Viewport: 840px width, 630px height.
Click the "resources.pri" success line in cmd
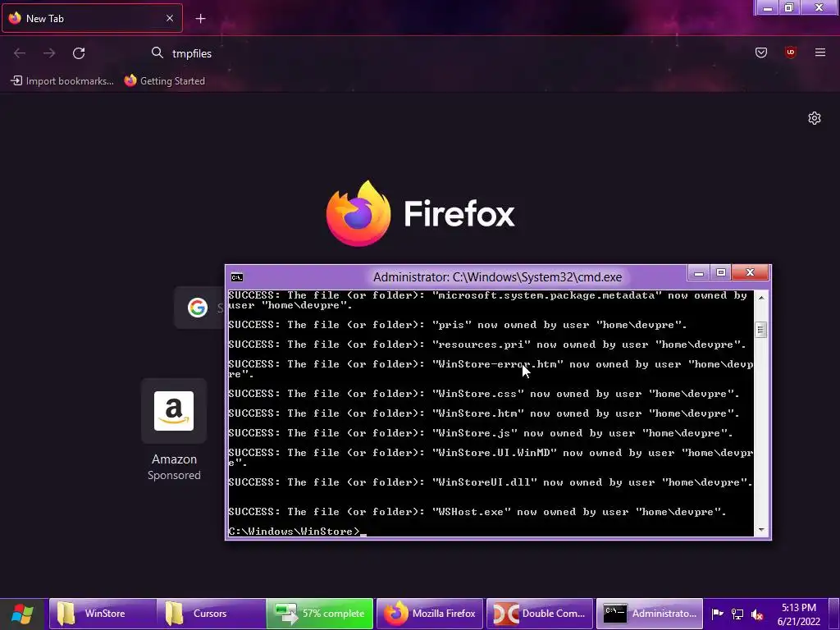point(487,345)
